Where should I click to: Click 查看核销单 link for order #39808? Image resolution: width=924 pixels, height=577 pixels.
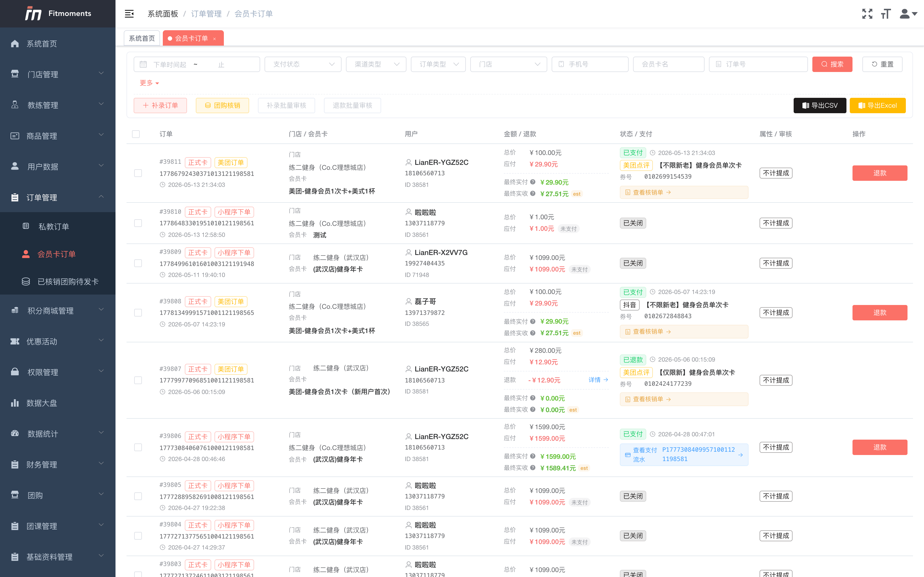648,332
